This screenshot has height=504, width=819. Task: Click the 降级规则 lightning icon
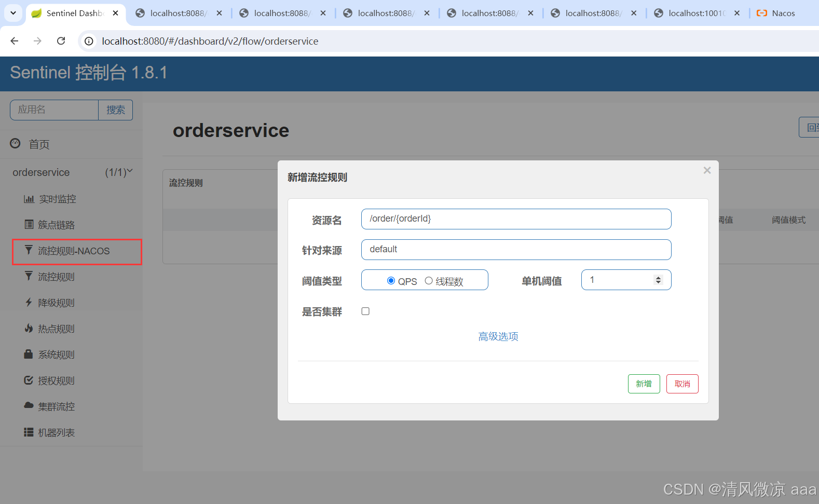[x=29, y=302]
